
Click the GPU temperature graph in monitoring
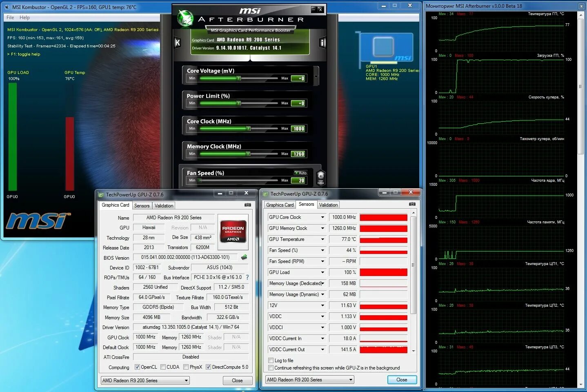coord(501,34)
